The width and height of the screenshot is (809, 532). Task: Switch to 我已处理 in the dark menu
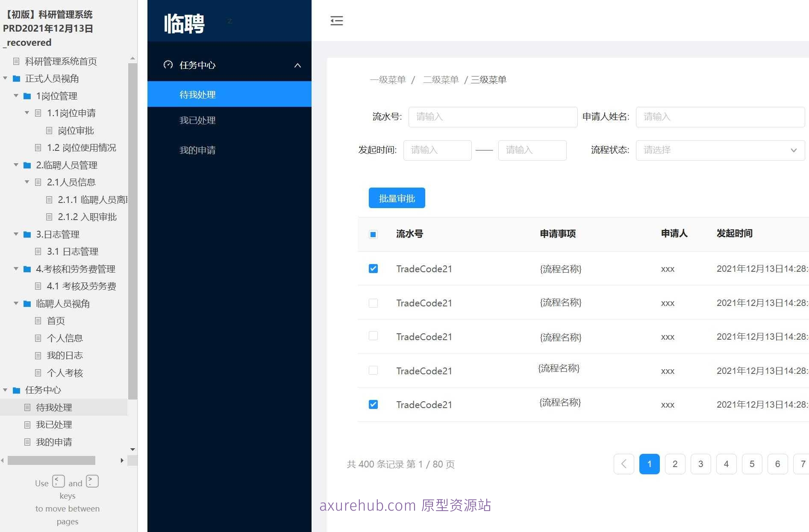(x=197, y=120)
